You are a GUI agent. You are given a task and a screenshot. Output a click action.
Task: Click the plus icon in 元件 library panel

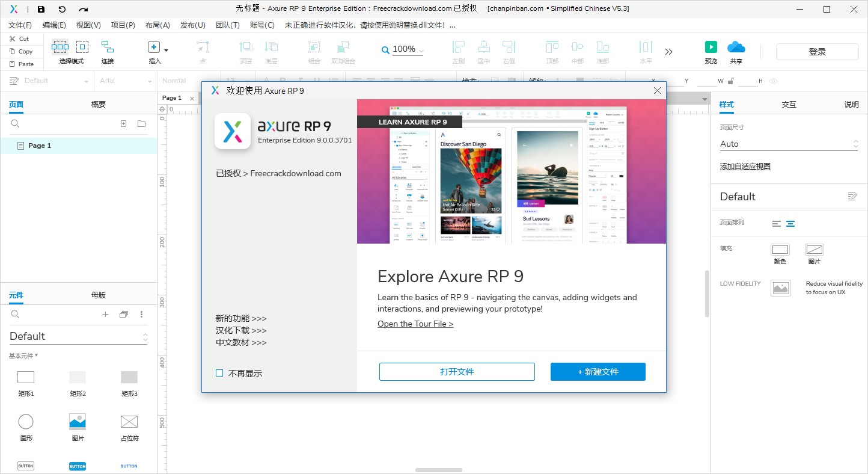(x=105, y=314)
